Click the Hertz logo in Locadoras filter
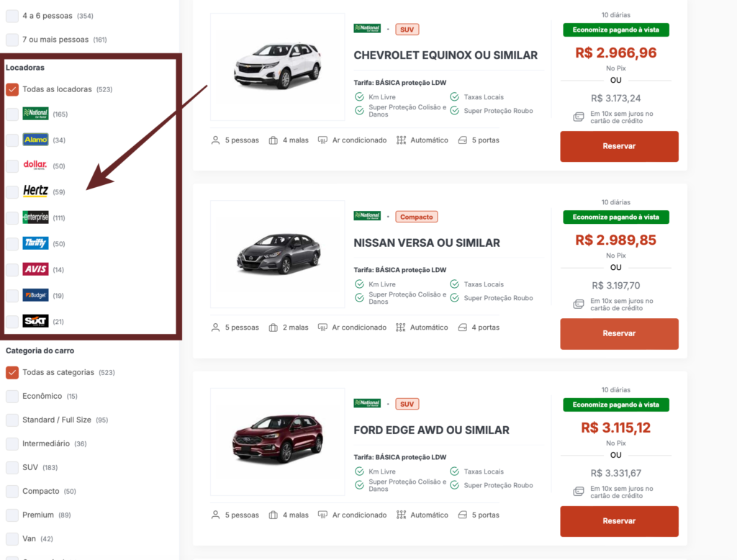737x560 pixels. point(35,191)
